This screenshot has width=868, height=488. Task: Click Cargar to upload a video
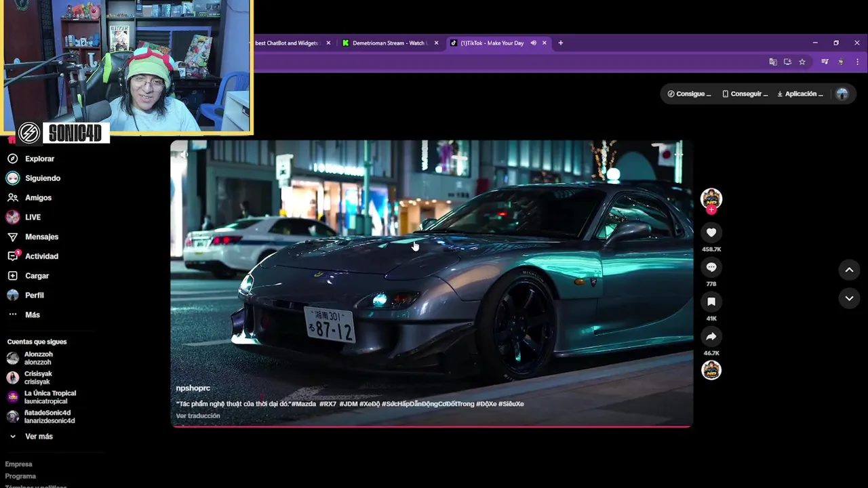tap(28, 276)
